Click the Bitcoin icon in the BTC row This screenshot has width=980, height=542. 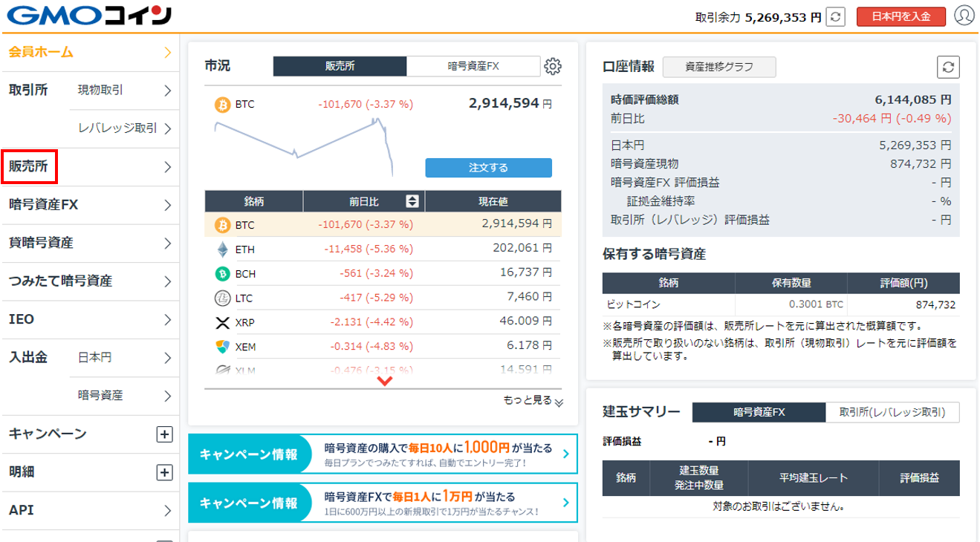pyautogui.click(x=222, y=223)
